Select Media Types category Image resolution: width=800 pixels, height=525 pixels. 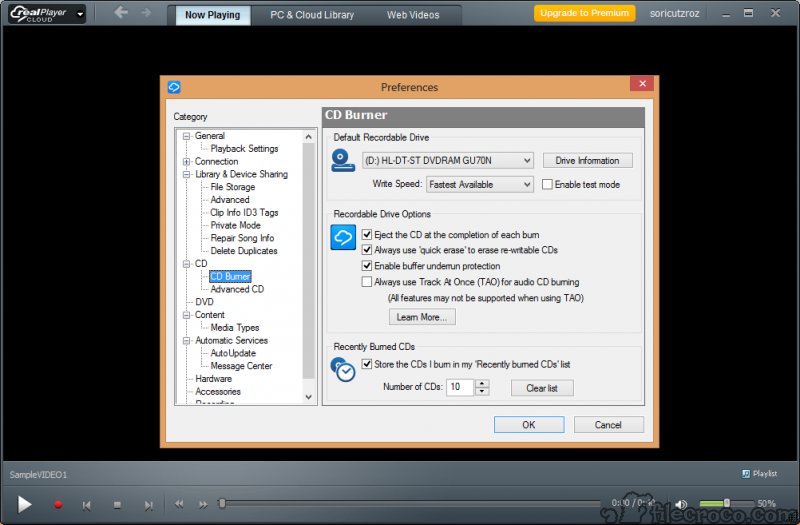235,328
